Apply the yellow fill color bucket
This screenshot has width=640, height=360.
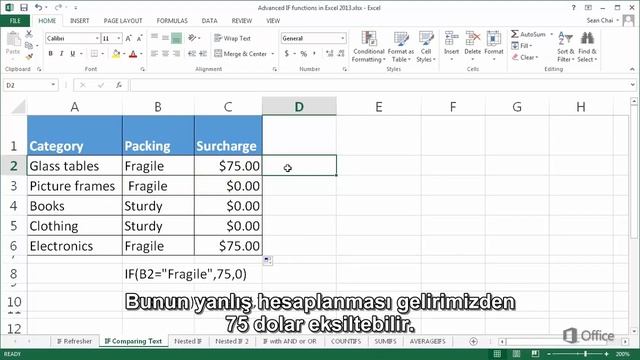click(116, 53)
